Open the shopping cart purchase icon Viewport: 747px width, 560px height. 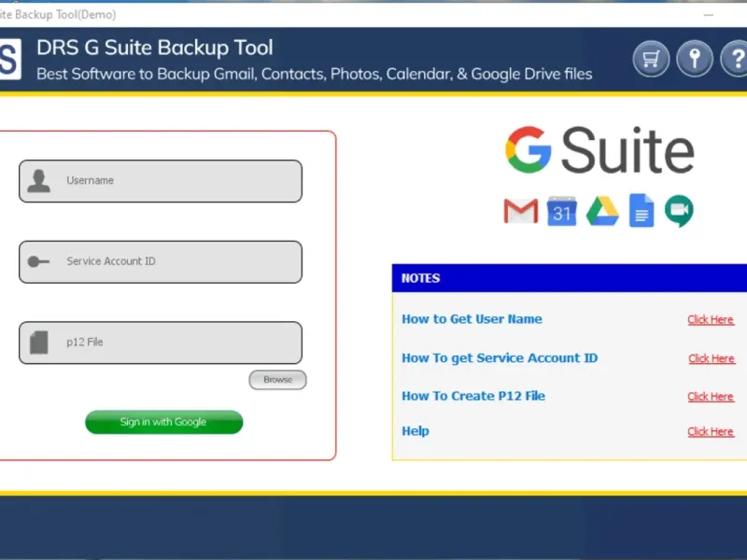click(651, 59)
